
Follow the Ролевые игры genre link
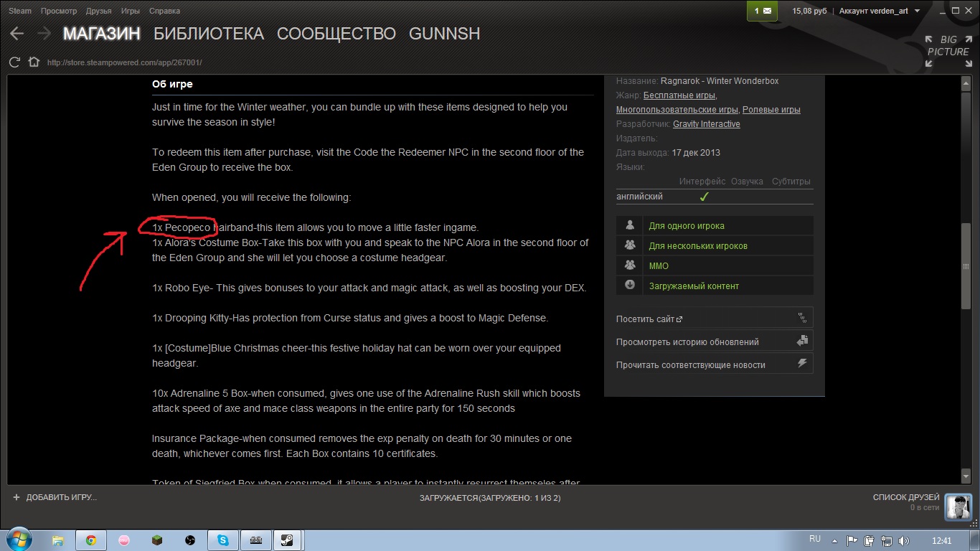[771, 110]
